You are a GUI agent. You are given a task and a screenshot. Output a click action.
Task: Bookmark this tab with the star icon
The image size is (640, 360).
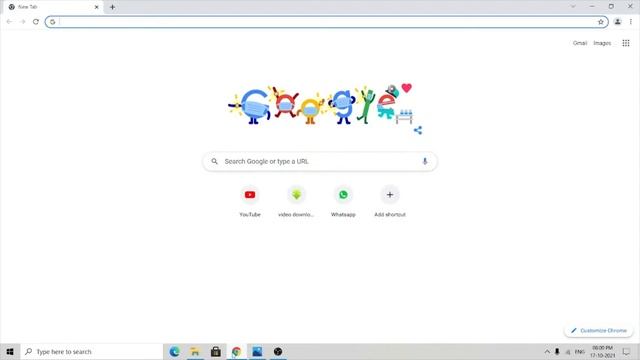(600, 22)
